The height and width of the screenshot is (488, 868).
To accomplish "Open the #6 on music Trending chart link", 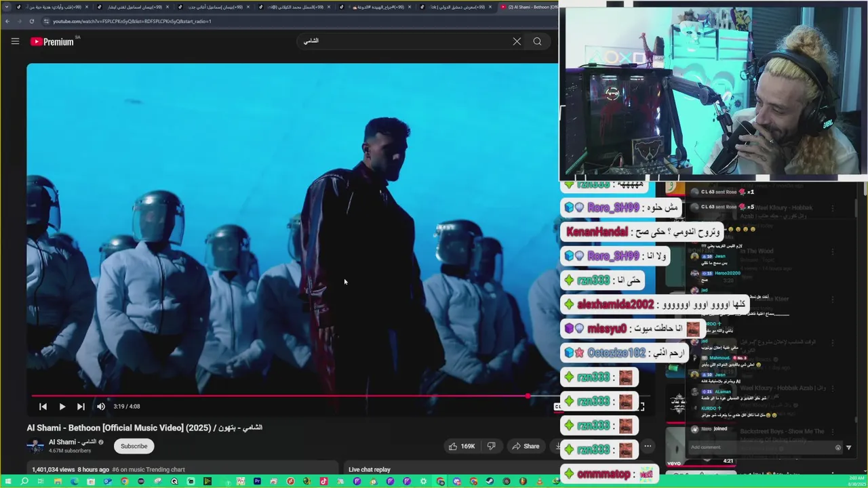I will point(149,469).
